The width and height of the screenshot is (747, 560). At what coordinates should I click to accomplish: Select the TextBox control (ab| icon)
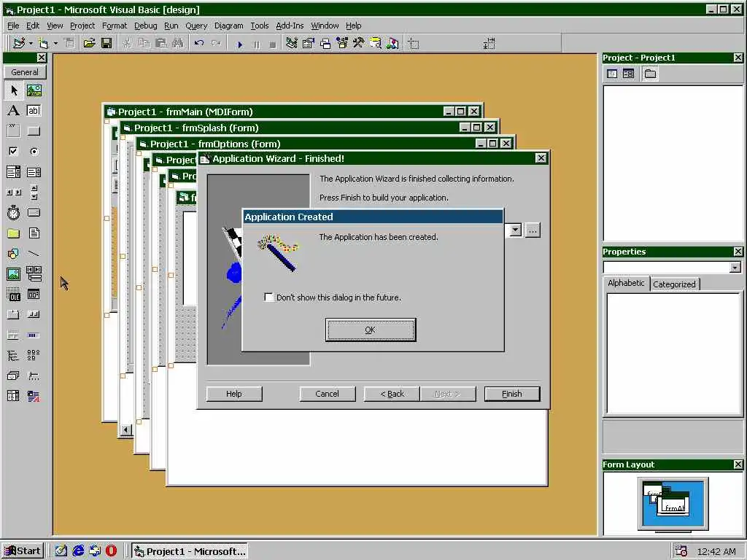34,111
